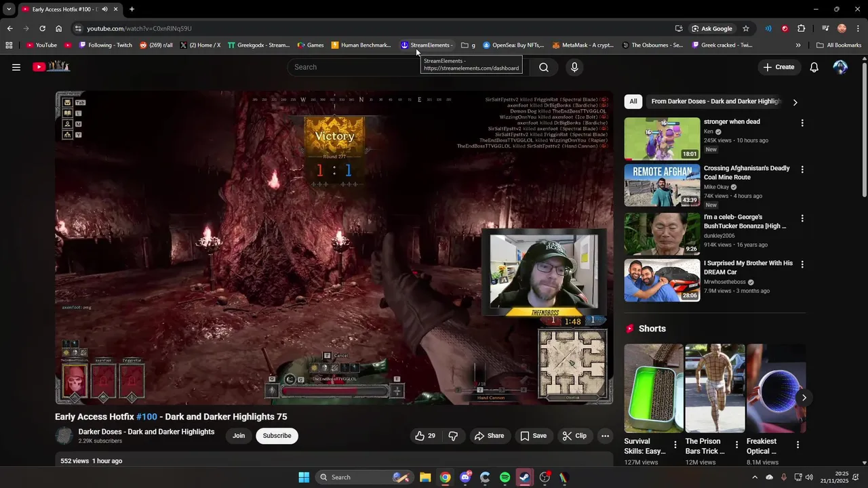Reload the page in Chrome
This screenshot has width=868, height=488.
click(42, 28)
